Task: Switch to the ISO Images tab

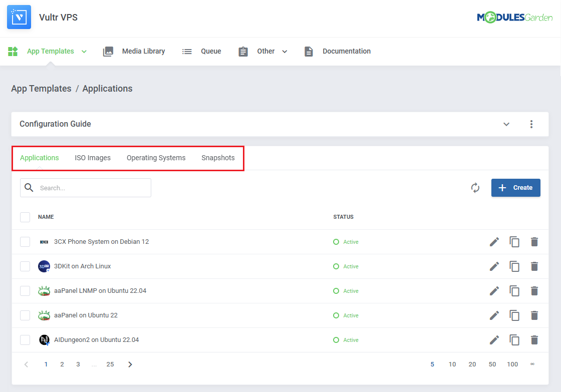Action: point(93,158)
